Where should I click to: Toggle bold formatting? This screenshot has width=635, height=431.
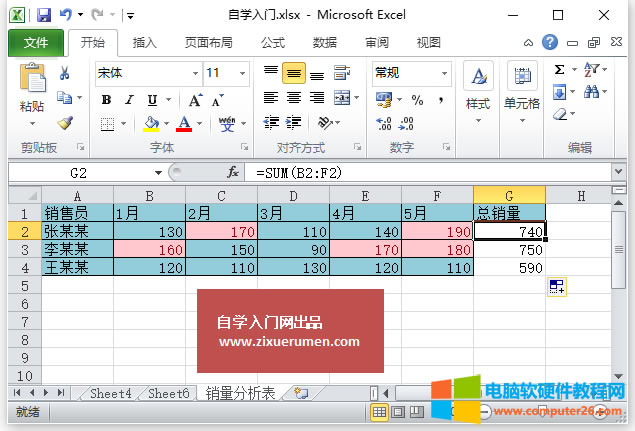[104, 99]
